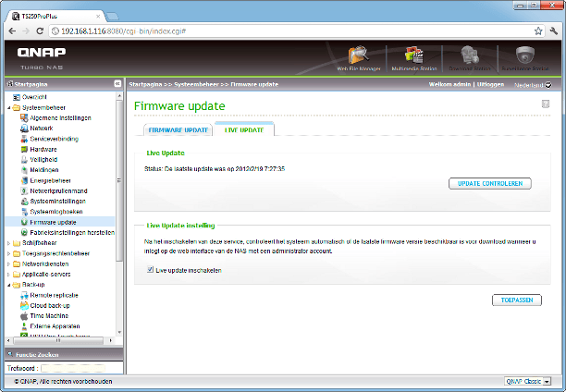
Task: Click the Algemene instellingen icon
Action: [24, 117]
